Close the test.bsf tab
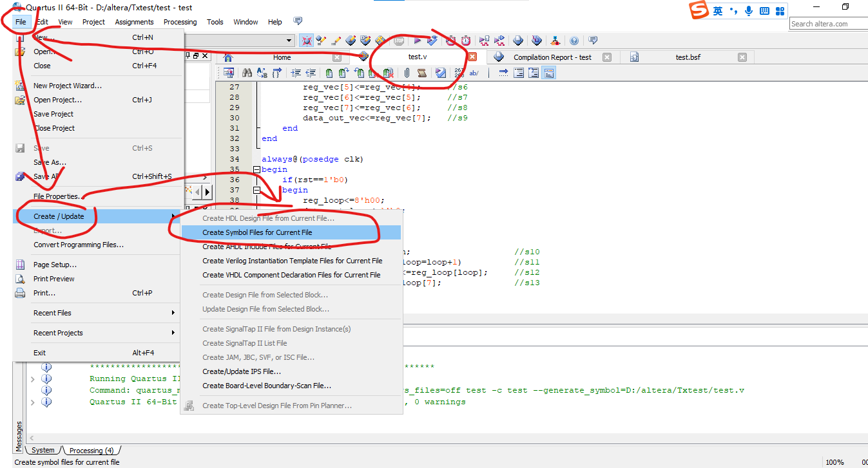This screenshot has height=468, width=868. click(x=742, y=57)
